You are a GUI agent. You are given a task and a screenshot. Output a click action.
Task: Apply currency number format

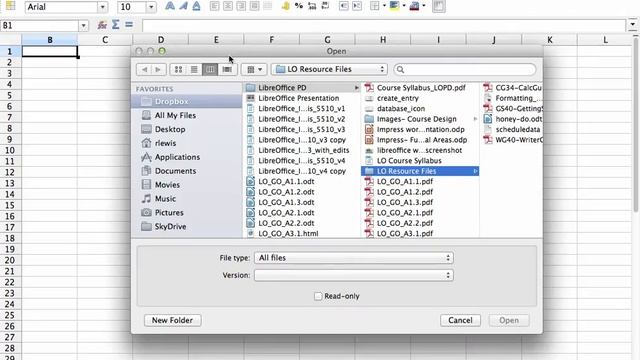(285, 6)
